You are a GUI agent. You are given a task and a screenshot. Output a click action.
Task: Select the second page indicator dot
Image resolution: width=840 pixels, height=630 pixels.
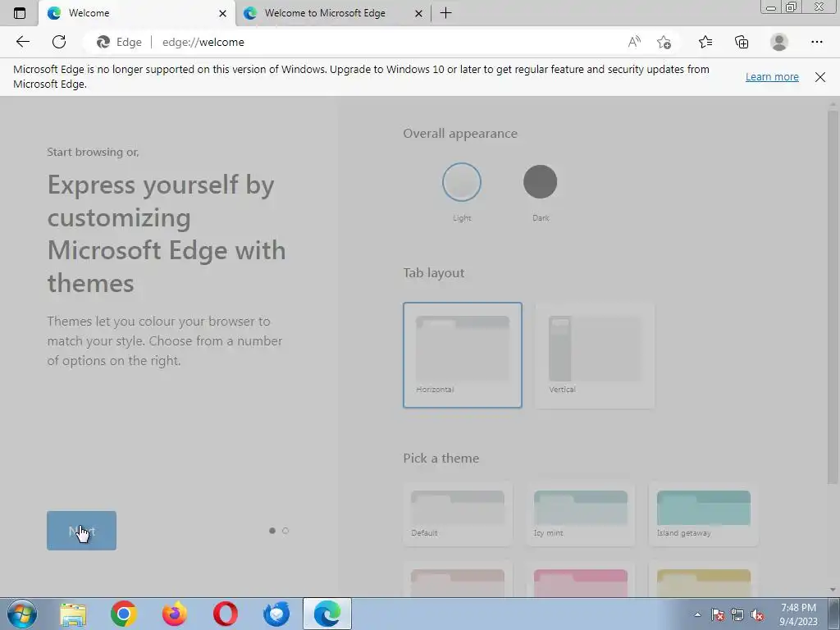pos(285,531)
